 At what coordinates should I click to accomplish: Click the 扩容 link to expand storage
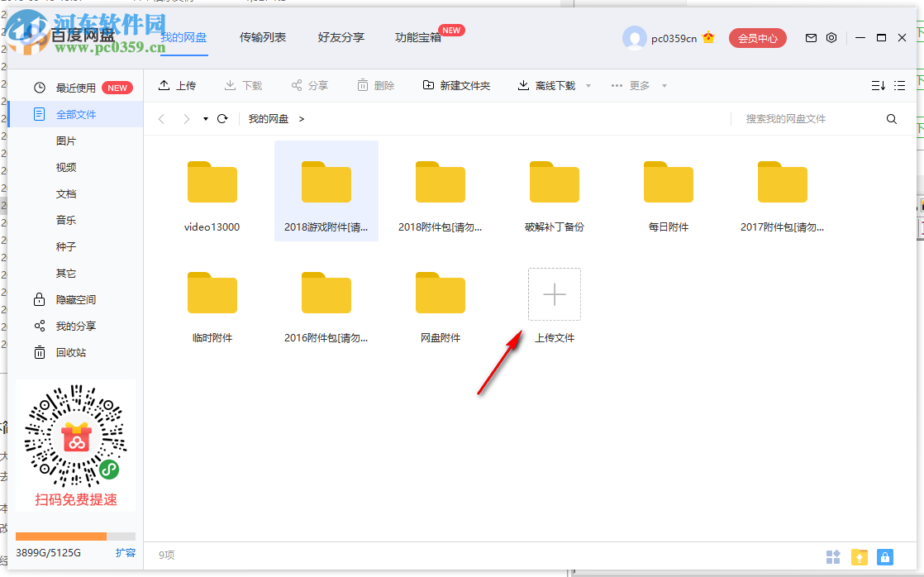point(126,552)
